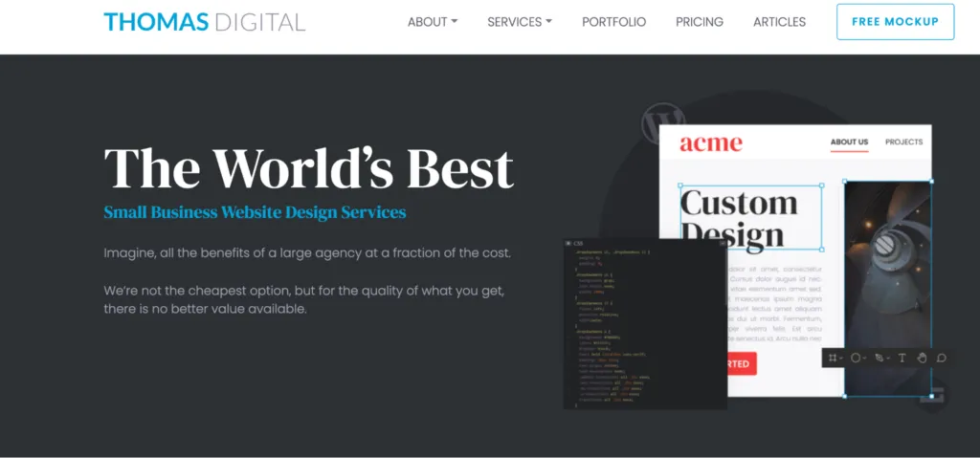Click the "The World's Best" headline
The width and height of the screenshot is (980, 458).
[309, 167]
